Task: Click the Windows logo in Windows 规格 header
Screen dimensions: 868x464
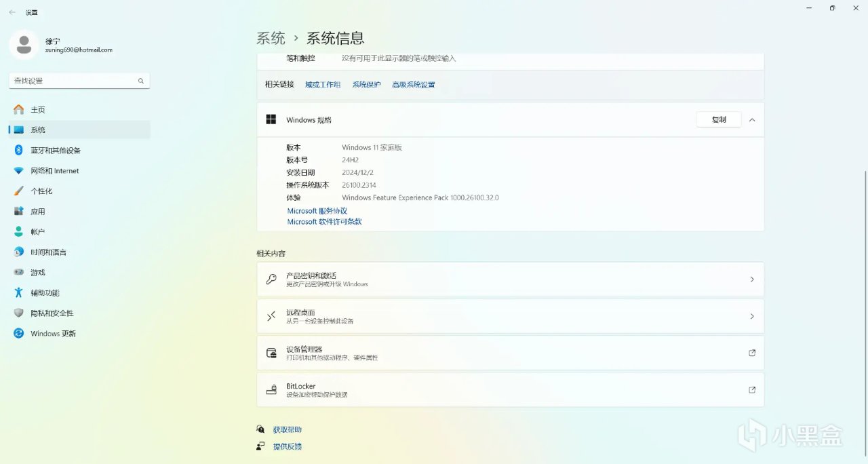Action: [x=271, y=119]
